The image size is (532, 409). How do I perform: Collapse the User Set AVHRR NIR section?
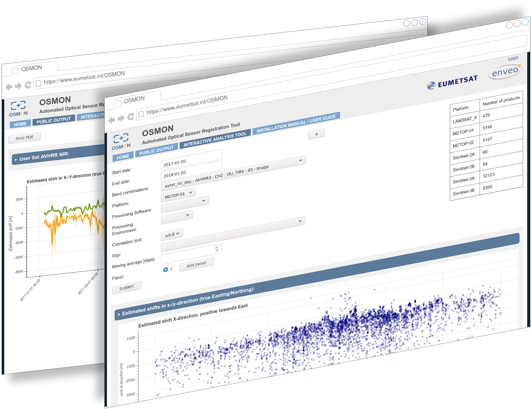(x=58, y=155)
